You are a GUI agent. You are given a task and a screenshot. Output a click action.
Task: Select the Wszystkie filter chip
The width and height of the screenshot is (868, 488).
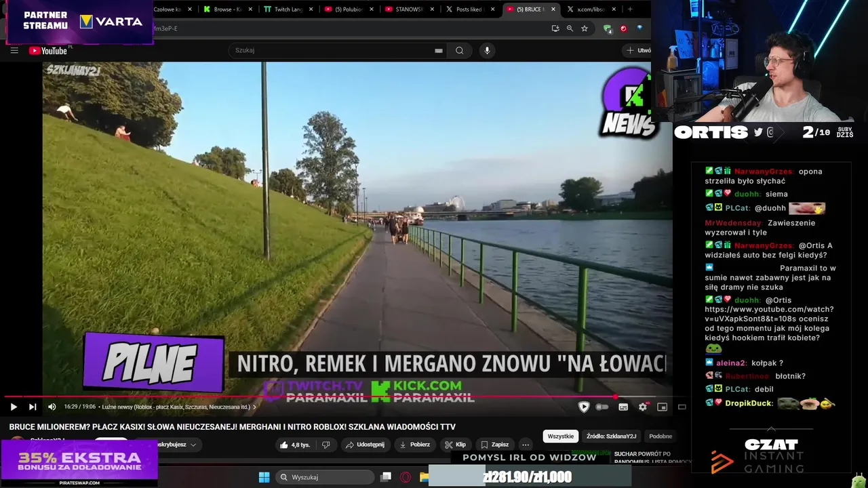point(561,436)
